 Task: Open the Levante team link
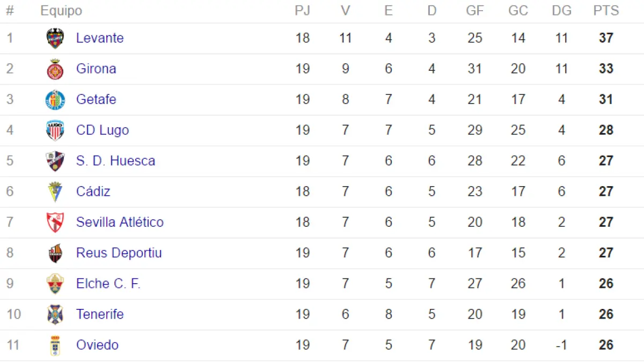tap(100, 38)
